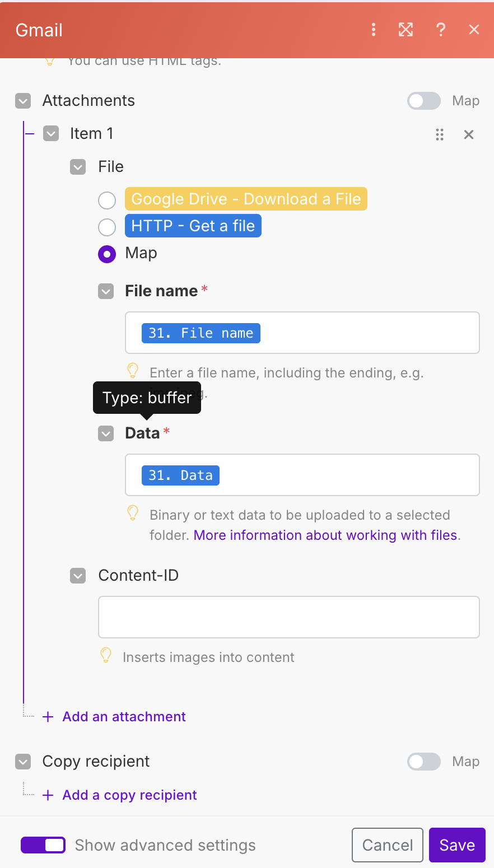Click the Cancel button
Viewport: 494px width, 868px height.
[x=388, y=845]
